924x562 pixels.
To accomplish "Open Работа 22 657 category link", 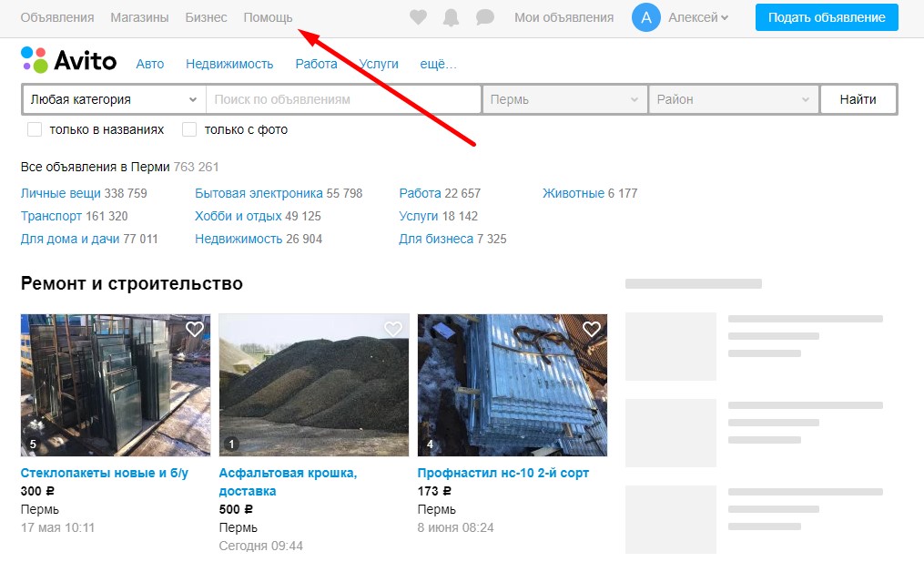I will [421, 193].
